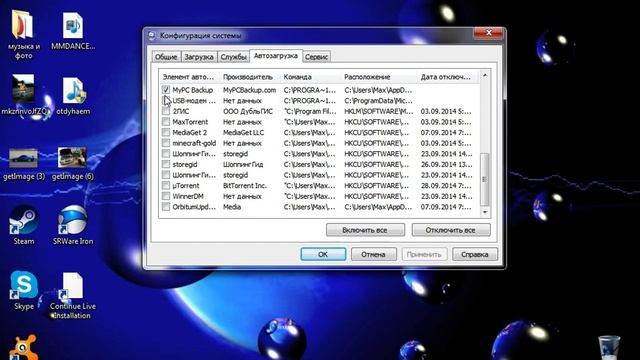The width and height of the screenshot is (640, 360).
Task: Sort by 'Элемент авто...' column header
Action: 189,77
